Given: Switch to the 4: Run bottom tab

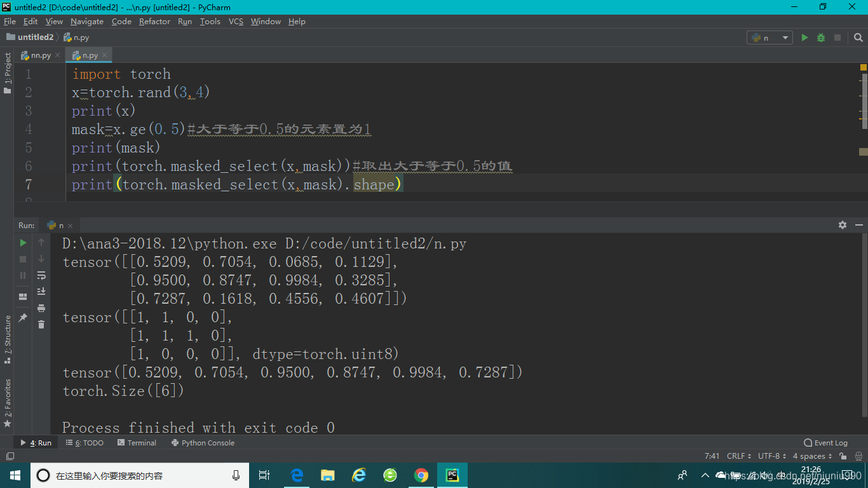Looking at the screenshot, I should [36, 443].
